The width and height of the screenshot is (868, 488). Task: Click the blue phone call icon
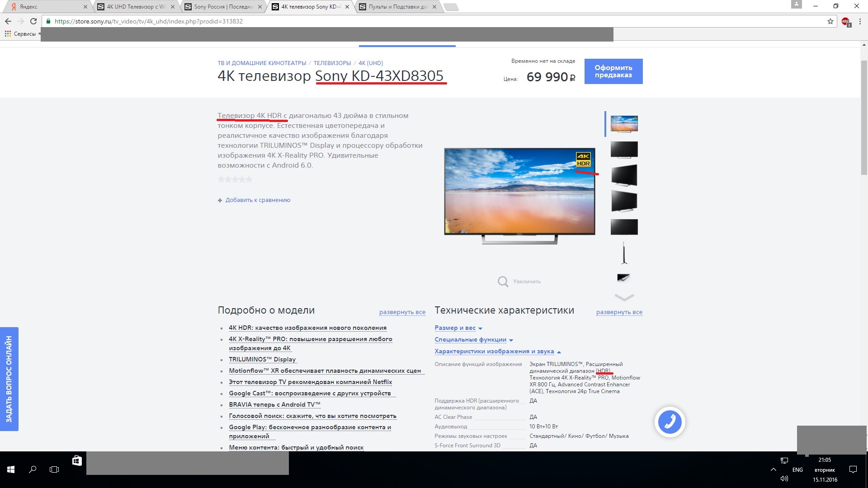670,422
